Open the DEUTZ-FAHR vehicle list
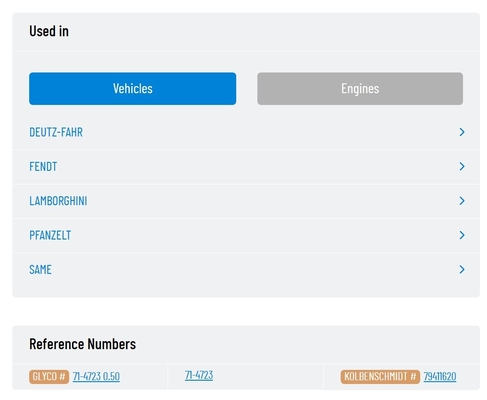This screenshot has height=400, width=487. point(56,132)
